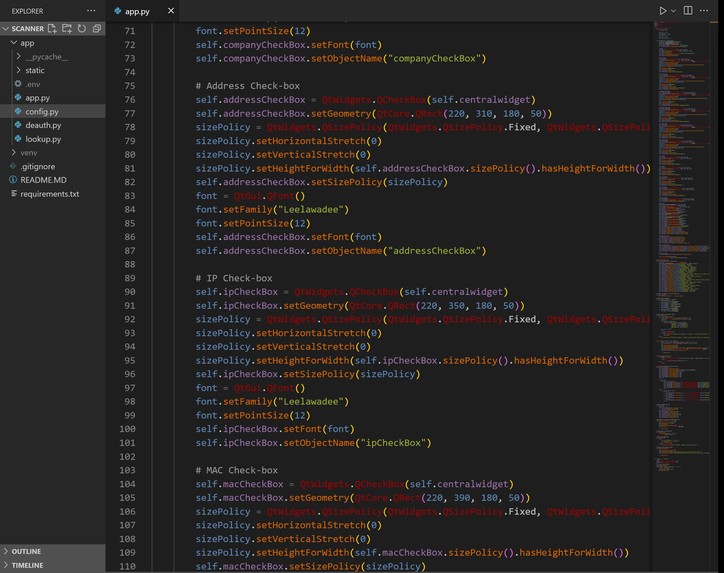This screenshot has height=573, width=724.
Task: Expand the __pycache__ folder
Action: (x=46, y=57)
